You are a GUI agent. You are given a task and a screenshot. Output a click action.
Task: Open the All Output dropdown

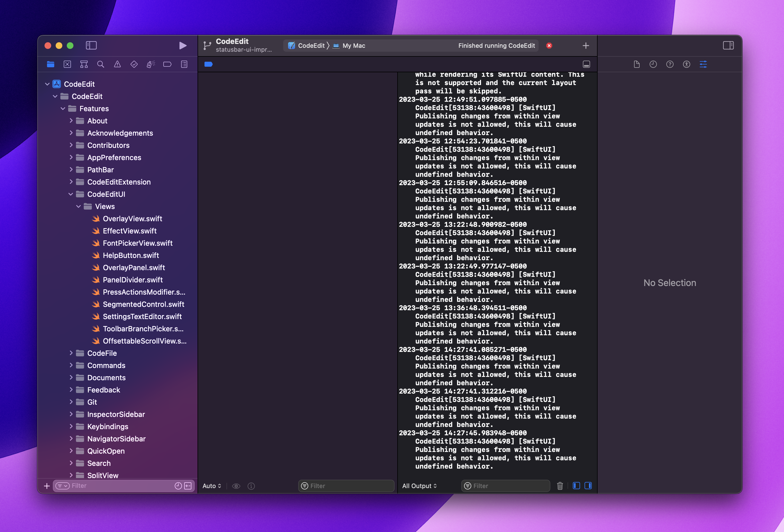click(x=419, y=486)
